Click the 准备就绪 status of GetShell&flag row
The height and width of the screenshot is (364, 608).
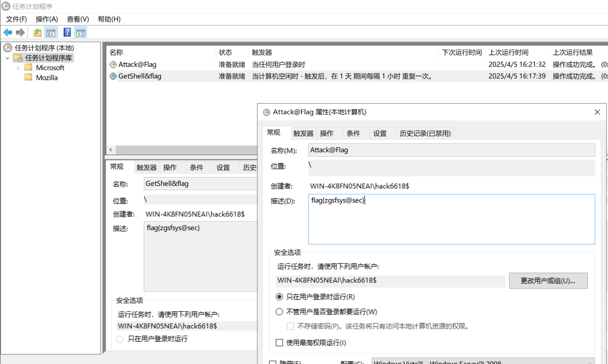[232, 76]
